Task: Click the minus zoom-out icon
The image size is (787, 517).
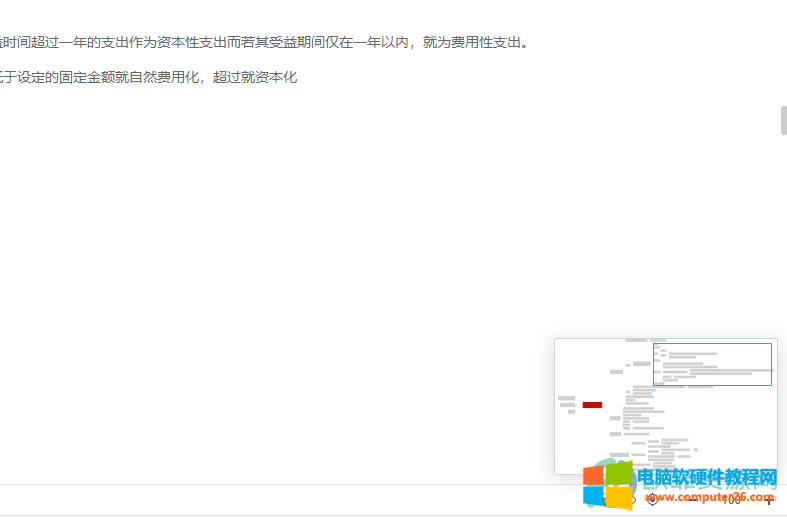Action: (x=693, y=499)
